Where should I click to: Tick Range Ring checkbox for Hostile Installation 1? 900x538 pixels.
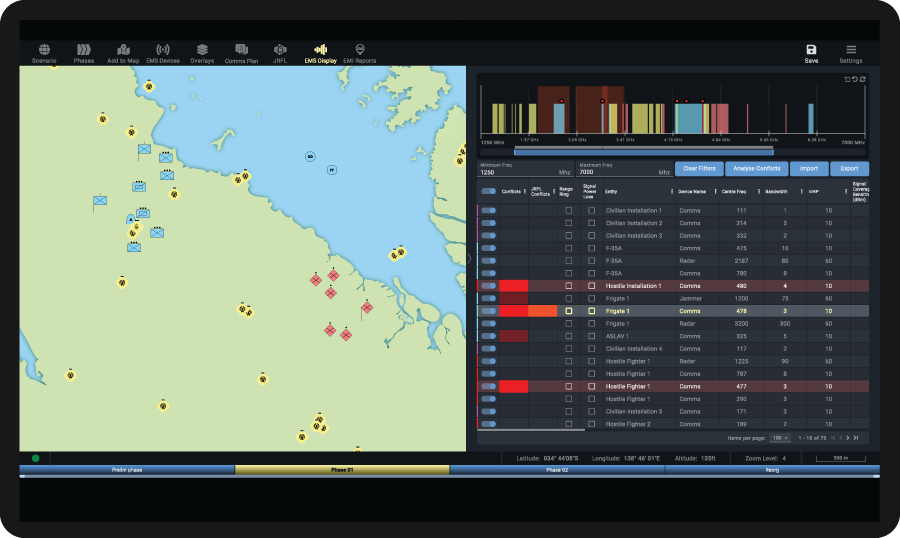click(568, 286)
